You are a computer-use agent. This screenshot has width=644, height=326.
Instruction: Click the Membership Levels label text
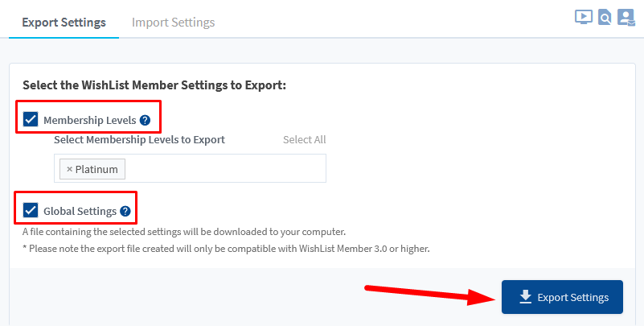coord(89,120)
